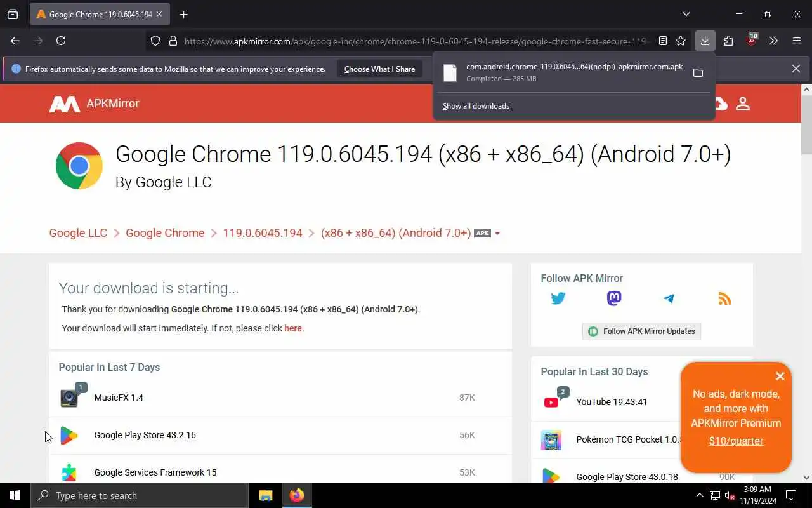Click By Google LLC developer text
The width and height of the screenshot is (812, 508).
click(x=163, y=182)
